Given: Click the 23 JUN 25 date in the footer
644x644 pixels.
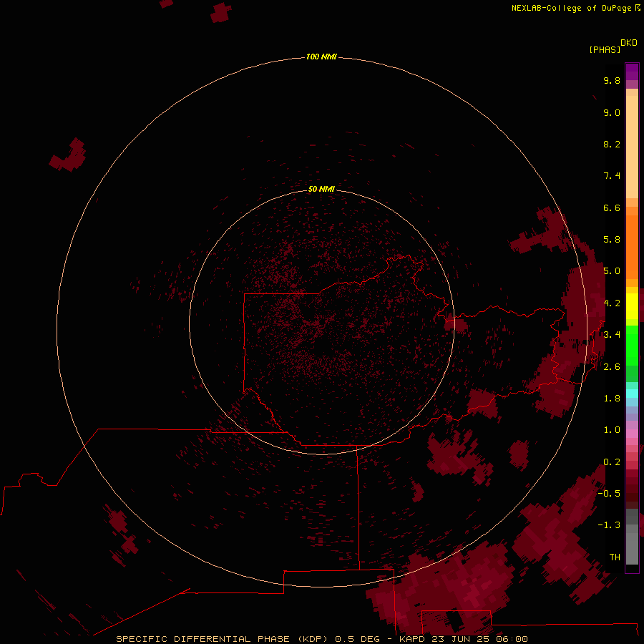Looking at the screenshot, I should point(460,639).
